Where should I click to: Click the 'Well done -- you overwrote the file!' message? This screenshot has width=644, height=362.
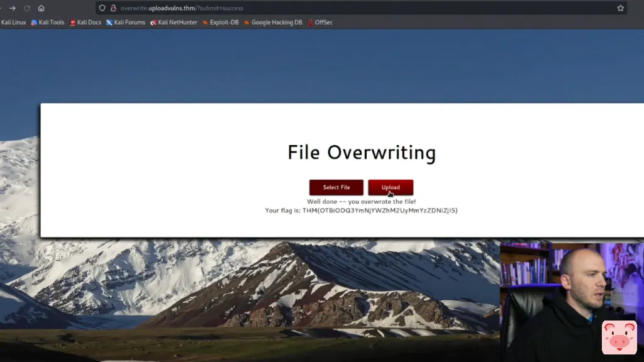(362, 202)
